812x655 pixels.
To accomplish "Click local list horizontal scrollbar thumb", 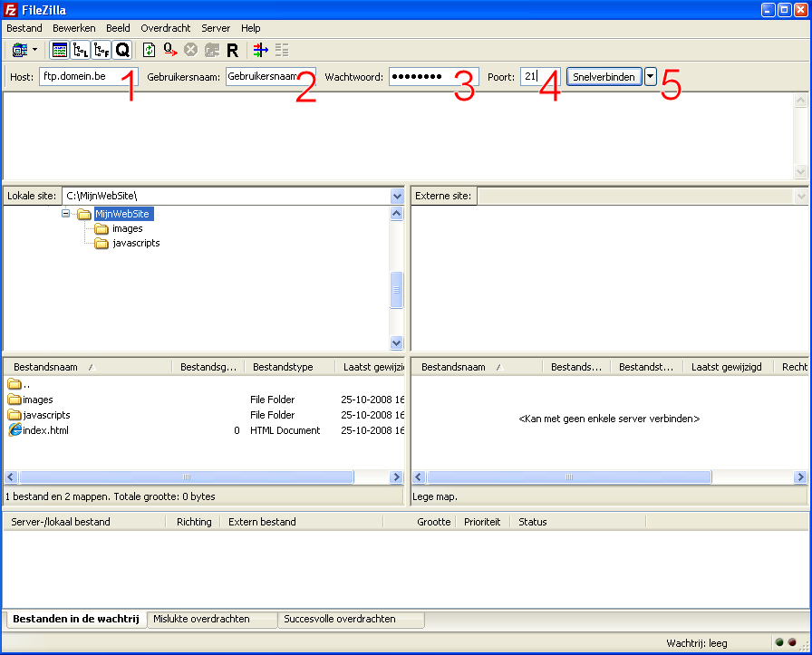I will (x=187, y=477).
